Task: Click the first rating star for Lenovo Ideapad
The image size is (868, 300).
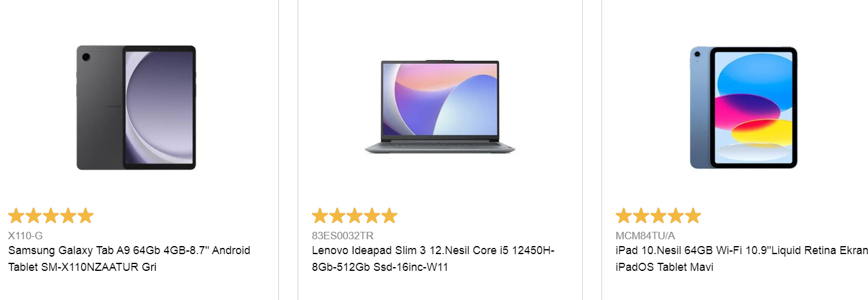Action: [x=320, y=216]
